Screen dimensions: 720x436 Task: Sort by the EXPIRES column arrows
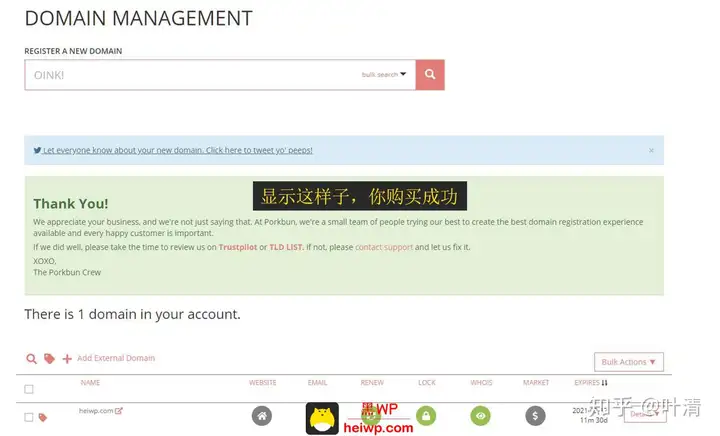pyautogui.click(x=604, y=383)
